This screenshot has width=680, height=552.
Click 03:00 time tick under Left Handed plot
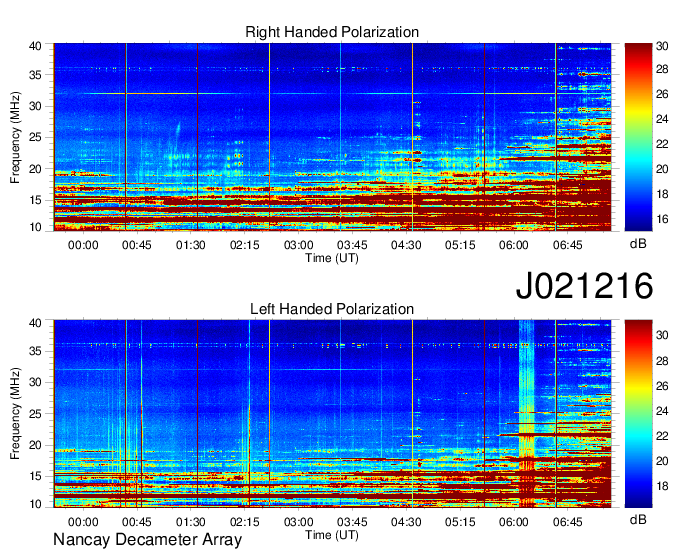pyautogui.click(x=298, y=522)
